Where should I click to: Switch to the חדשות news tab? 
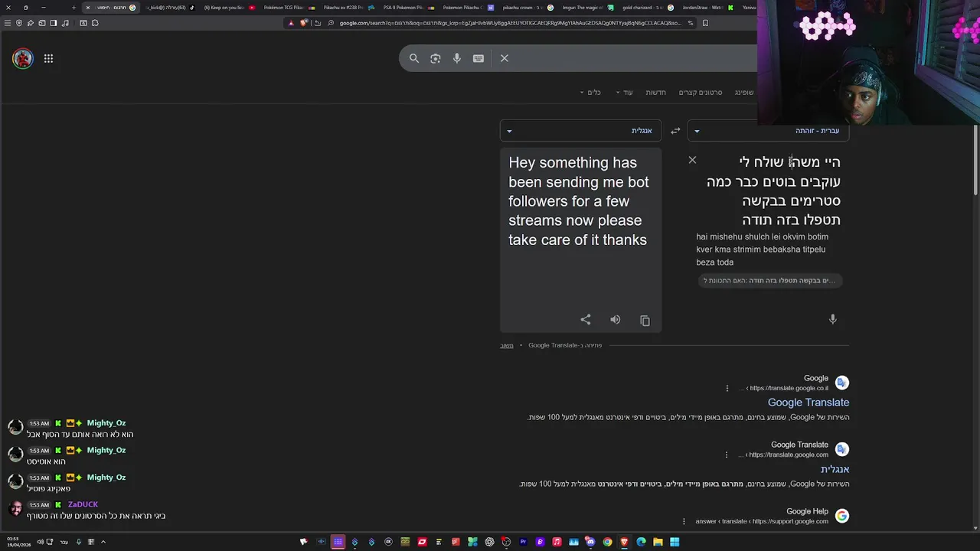point(656,93)
